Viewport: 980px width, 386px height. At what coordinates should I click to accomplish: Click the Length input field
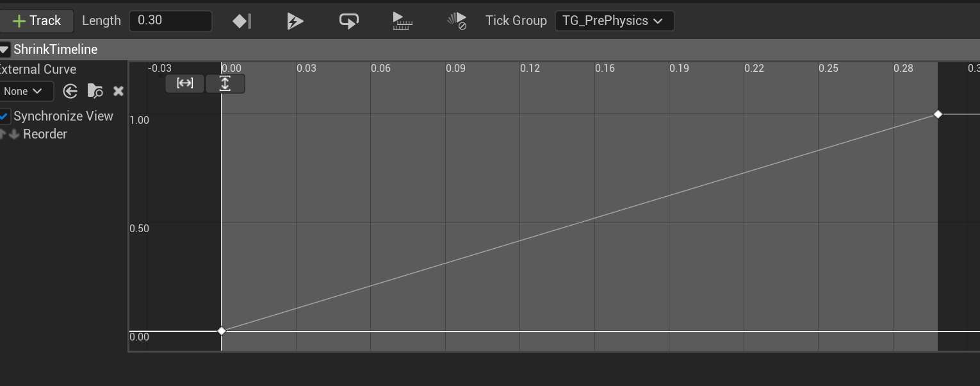coord(170,21)
